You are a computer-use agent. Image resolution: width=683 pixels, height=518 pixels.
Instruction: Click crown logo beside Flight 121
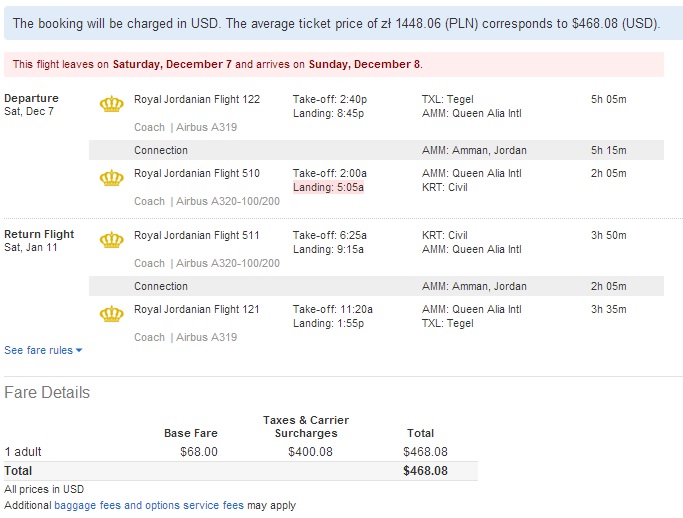pos(112,314)
